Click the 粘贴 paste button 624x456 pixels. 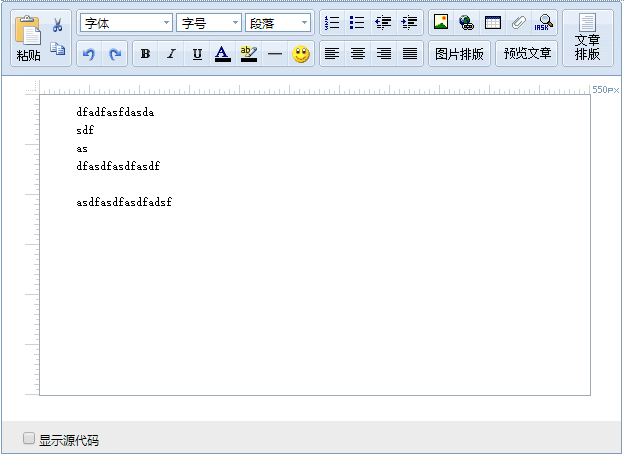pos(28,39)
